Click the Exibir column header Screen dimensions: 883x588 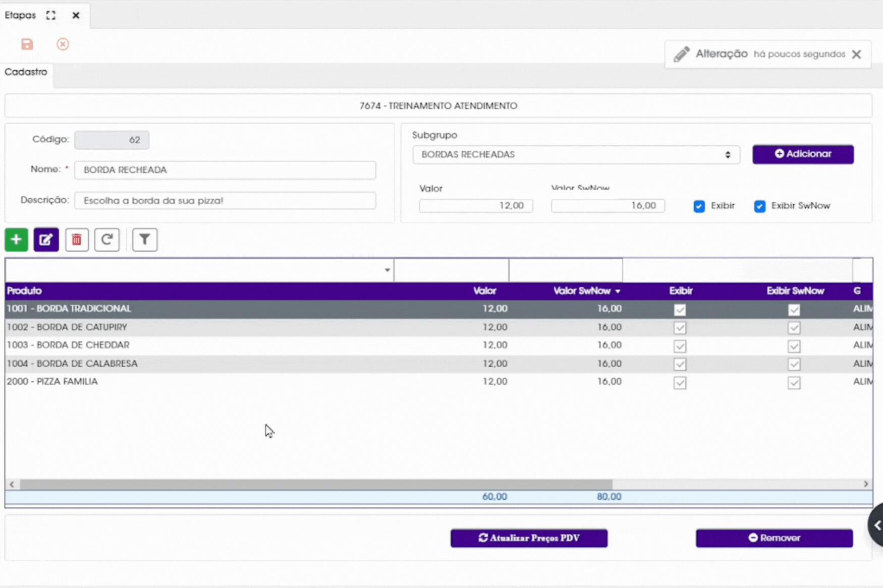681,291
